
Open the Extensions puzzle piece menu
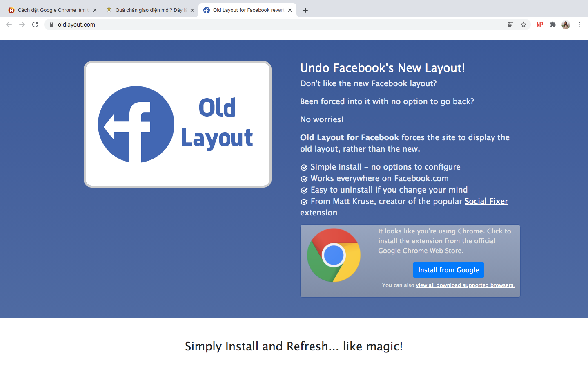coord(553,25)
